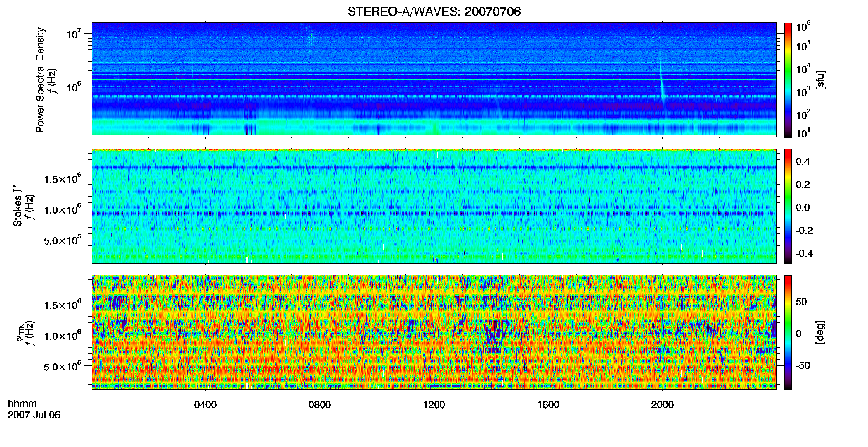Click the degrees color bar beside bottom panel
The image size is (868, 447).
(x=788, y=332)
